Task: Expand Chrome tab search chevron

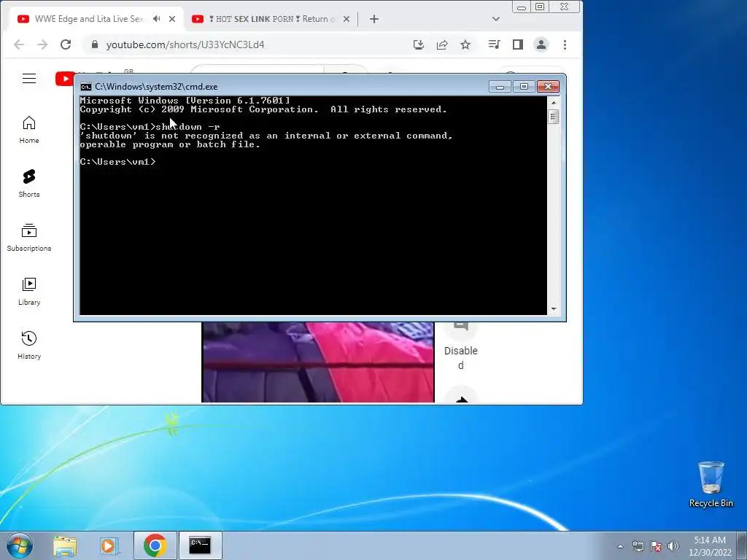Action: [x=496, y=19]
